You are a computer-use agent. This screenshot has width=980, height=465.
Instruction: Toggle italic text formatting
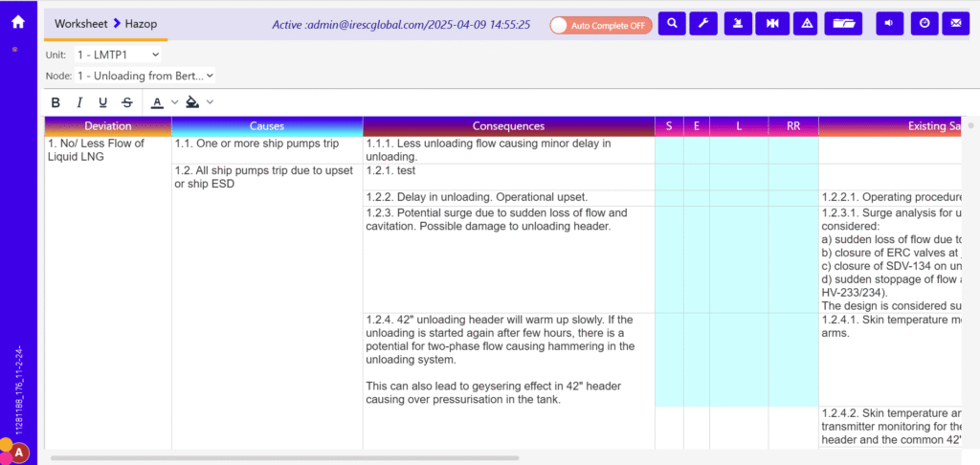coord(78,102)
